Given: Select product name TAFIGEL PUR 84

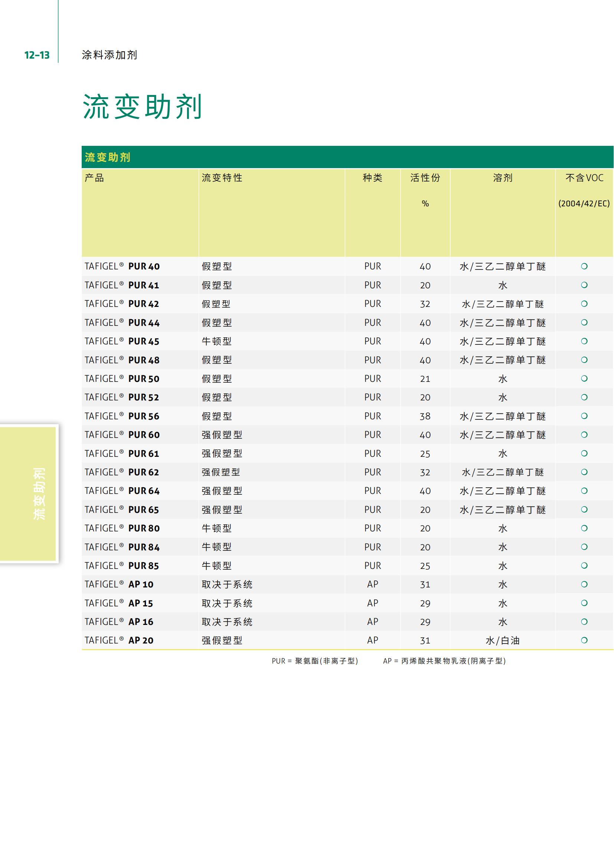Looking at the screenshot, I should pyautogui.click(x=122, y=547).
